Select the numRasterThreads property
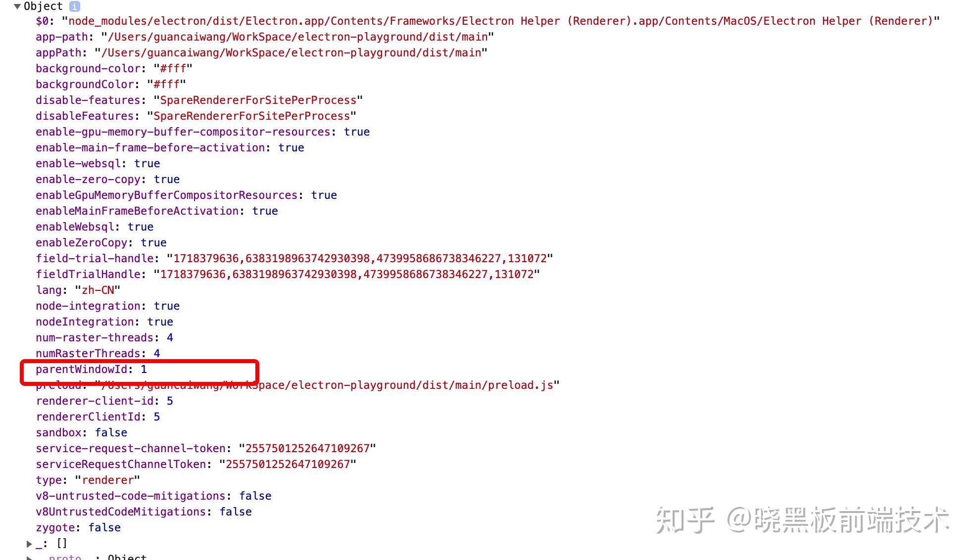 (98, 353)
